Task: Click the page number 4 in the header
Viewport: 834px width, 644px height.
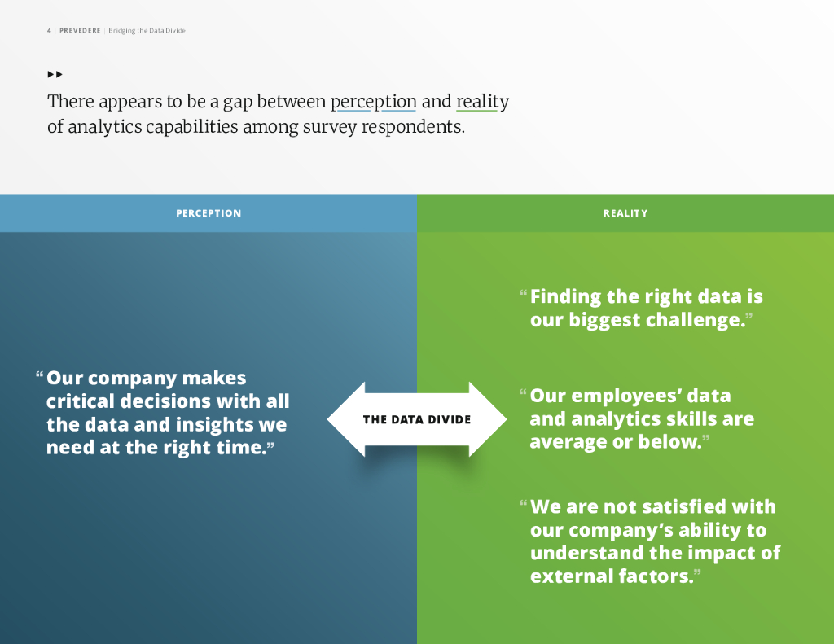Action: [49, 31]
